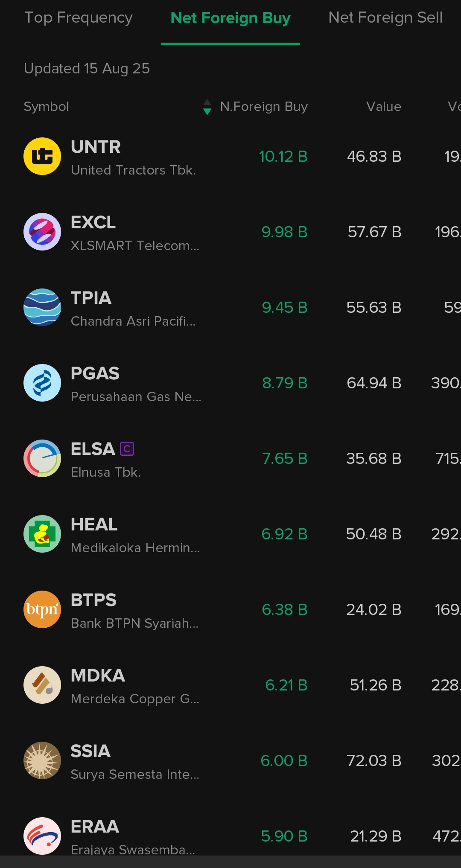The image size is (461, 868).
Task: Tap the MDKA Merdeka Copper logo
Action: pos(42,685)
